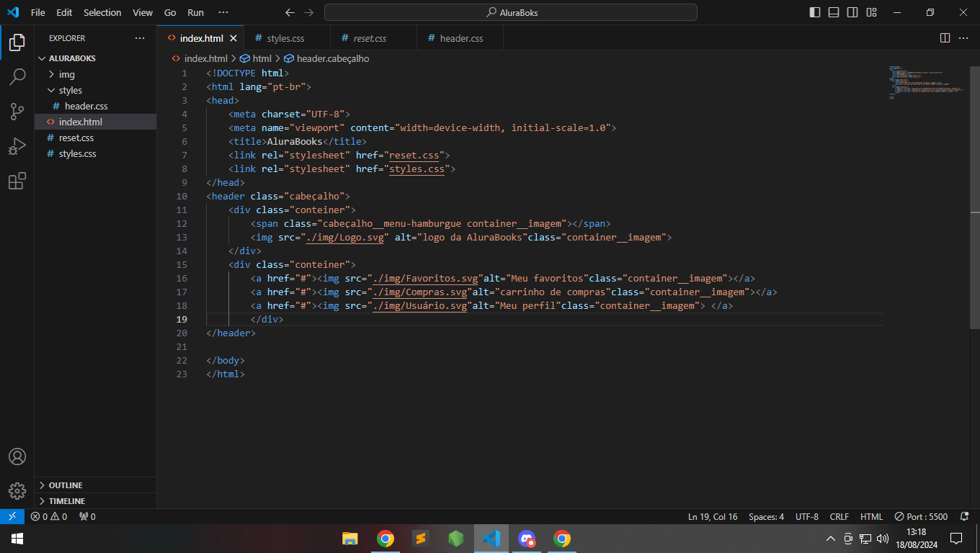Customize layout icon in title bar
Viewport: 980px width, 553px height.
coord(872,12)
